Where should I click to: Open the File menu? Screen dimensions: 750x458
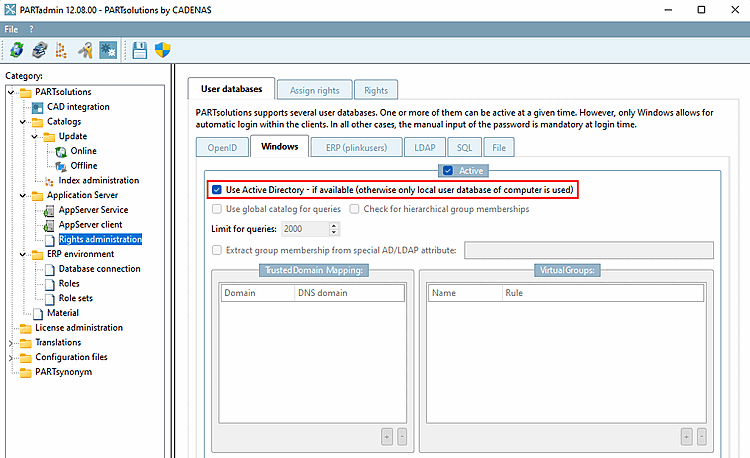[x=11, y=29]
